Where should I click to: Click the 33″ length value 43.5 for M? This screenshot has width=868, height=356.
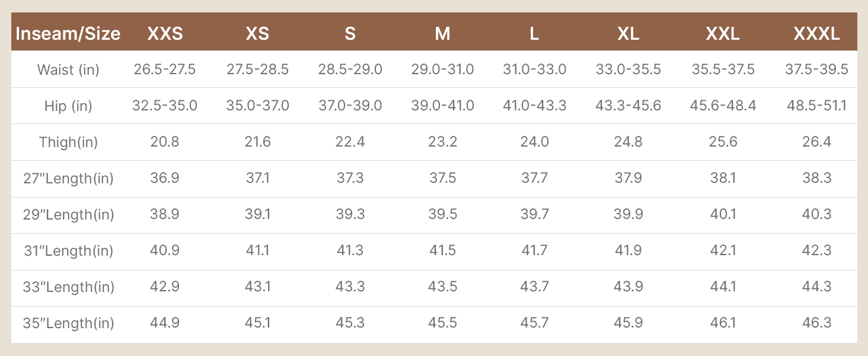coord(442,287)
